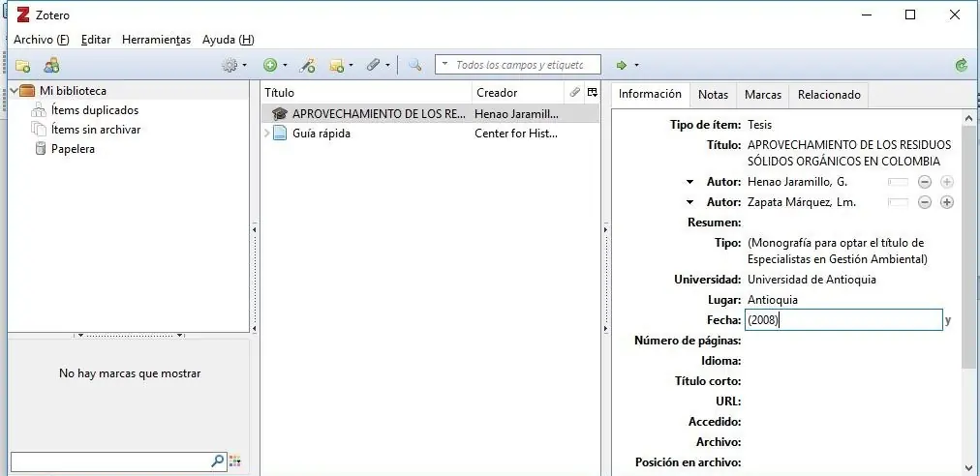Click the New Group icon
Viewport: 980px width, 476px height.
(51, 65)
